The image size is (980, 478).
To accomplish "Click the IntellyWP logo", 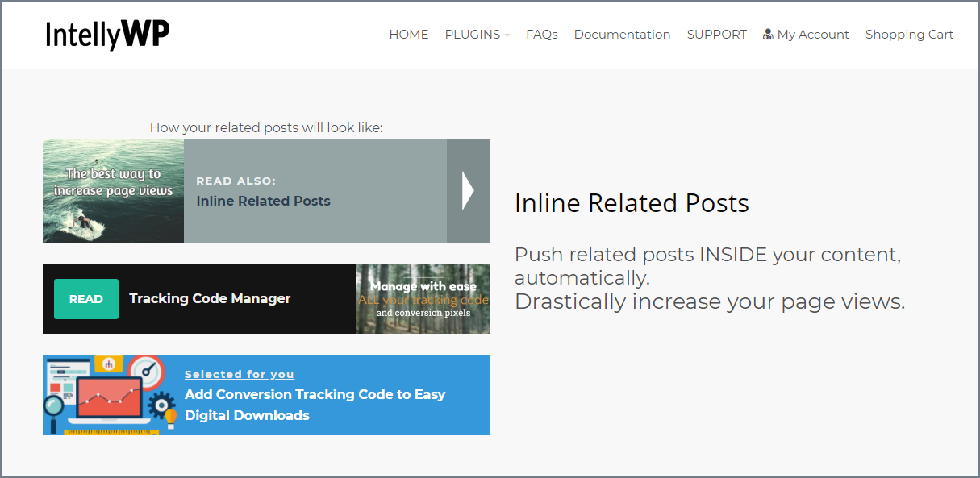I will pos(107,35).
